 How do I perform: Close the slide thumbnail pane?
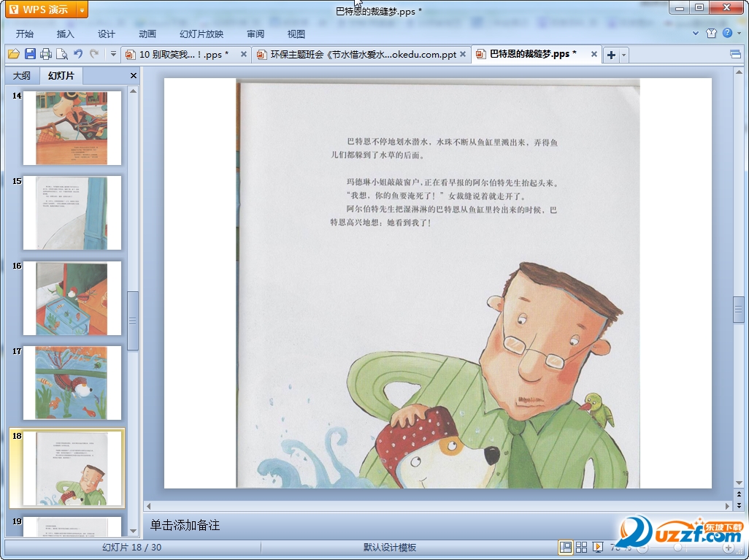(x=134, y=75)
